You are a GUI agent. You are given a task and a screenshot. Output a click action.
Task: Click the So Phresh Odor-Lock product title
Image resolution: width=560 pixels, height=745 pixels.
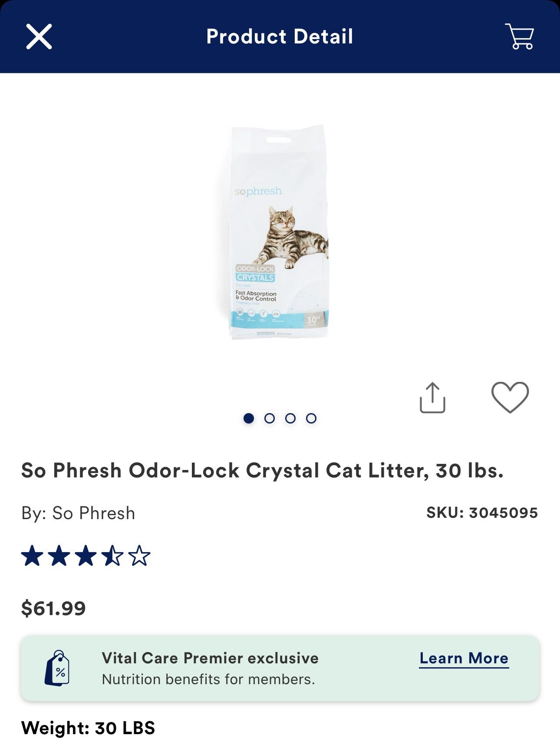[x=262, y=470]
